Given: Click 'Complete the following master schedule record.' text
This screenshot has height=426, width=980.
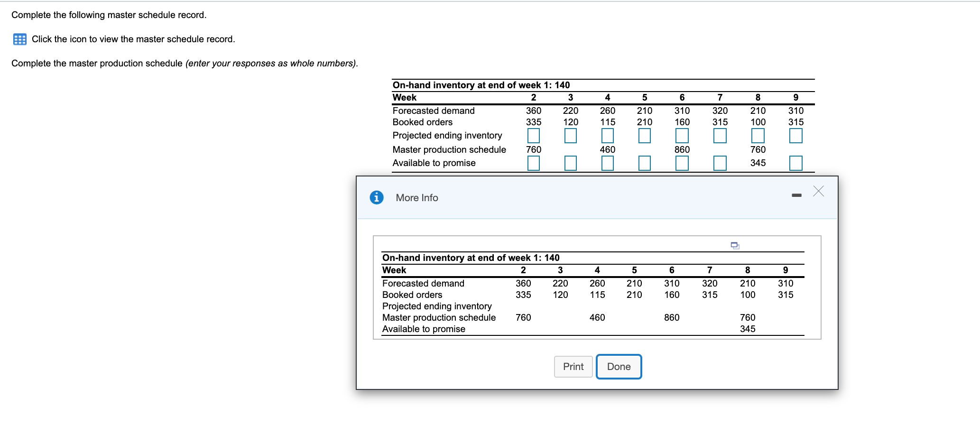Looking at the screenshot, I should click(x=109, y=15).
